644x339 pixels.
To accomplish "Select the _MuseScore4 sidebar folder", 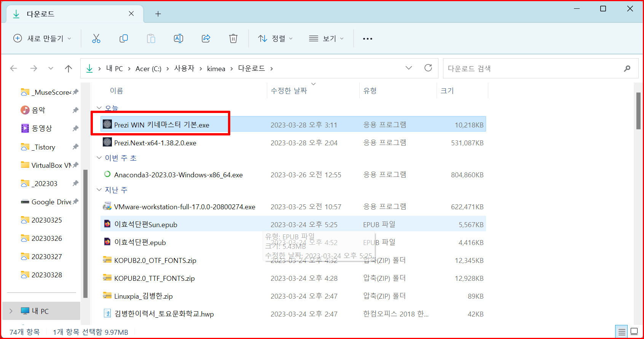I will pyautogui.click(x=45, y=92).
